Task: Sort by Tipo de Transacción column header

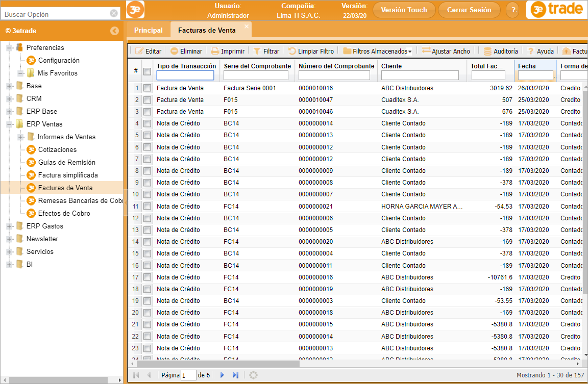Action: point(186,66)
